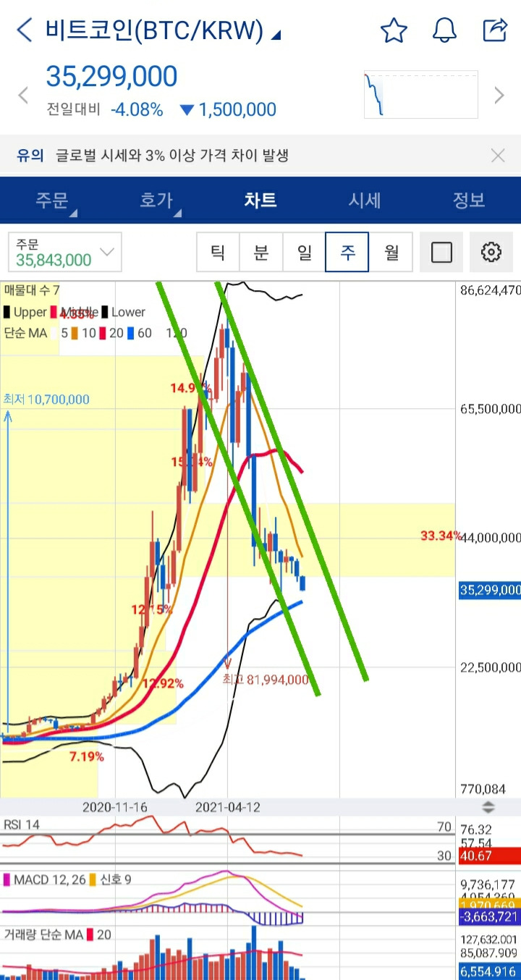This screenshot has height=980, width=521.
Task: Switch to the 호가 tab
Action: click(156, 200)
